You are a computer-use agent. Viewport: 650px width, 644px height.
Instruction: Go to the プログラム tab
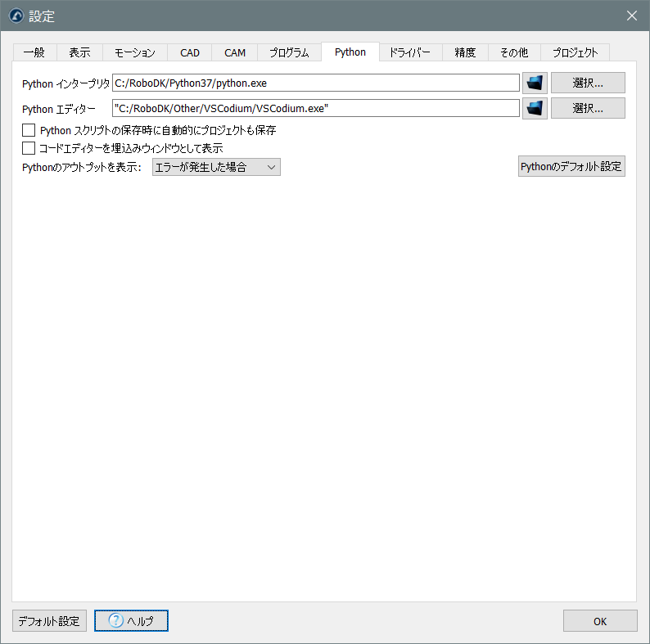289,52
